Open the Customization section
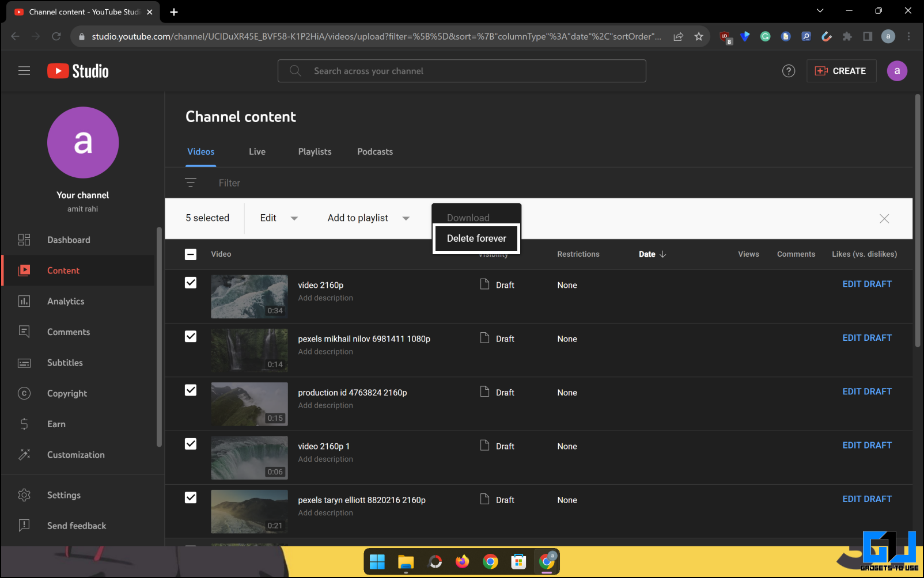This screenshot has width=924, height=578. (75, 455)
